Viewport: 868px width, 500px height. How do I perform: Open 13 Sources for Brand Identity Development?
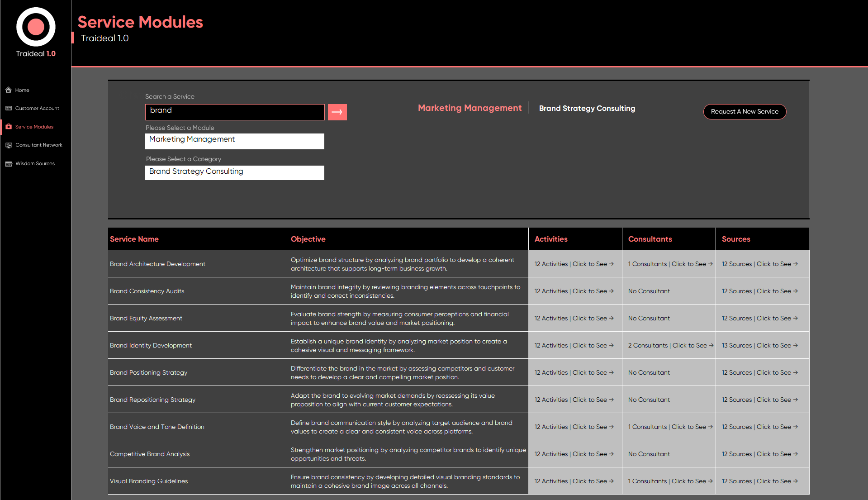click(759, 346)
